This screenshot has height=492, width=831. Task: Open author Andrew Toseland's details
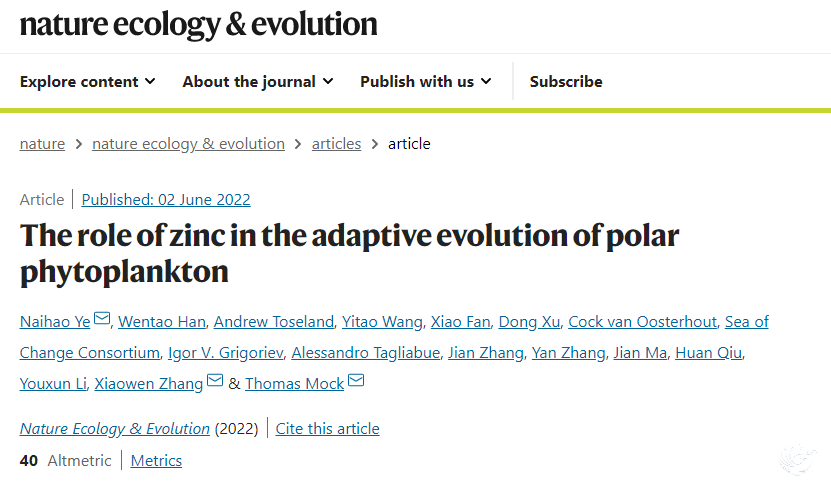point(273,322)
